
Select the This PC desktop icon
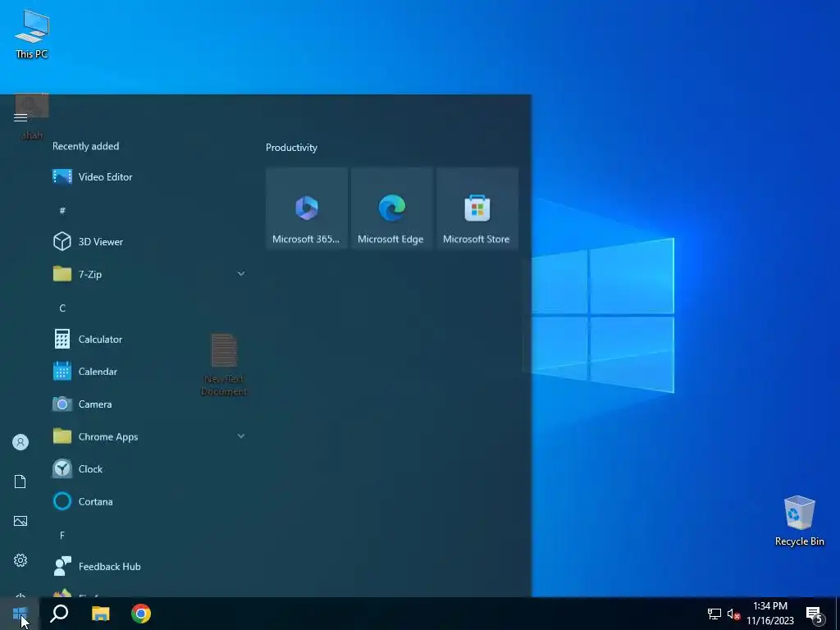pos(32,34)
